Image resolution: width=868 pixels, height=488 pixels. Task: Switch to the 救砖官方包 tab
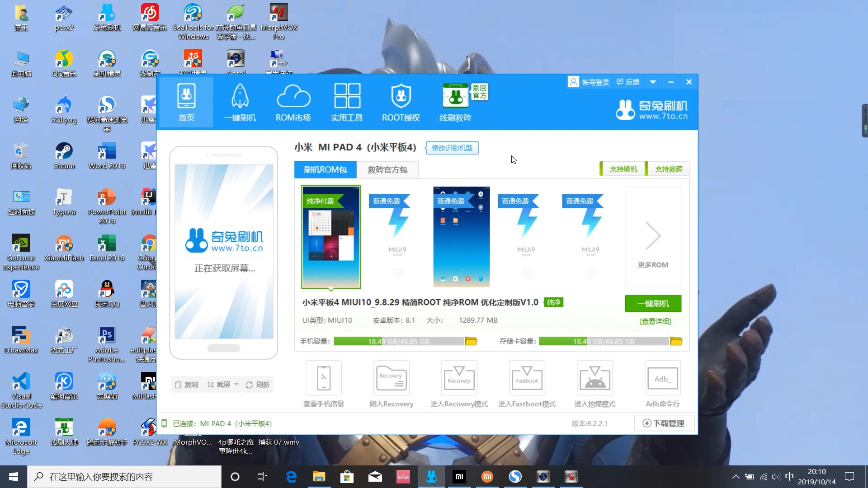(x=387, y=169)
